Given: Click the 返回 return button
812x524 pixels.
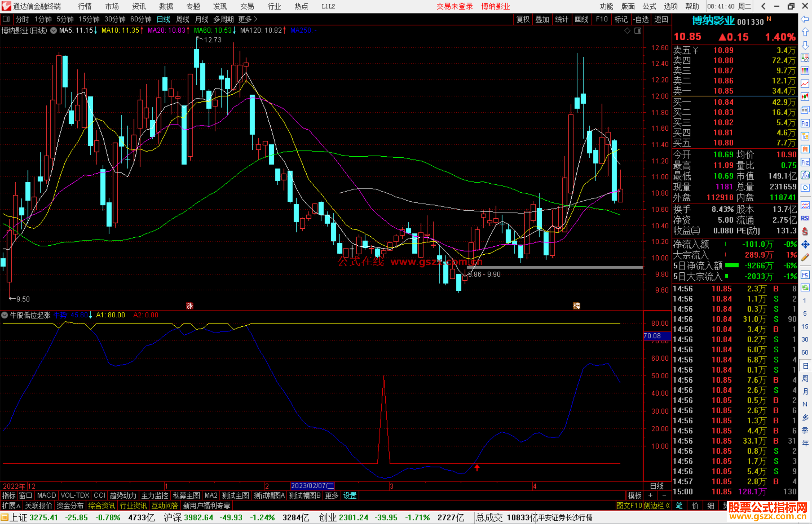Looking at the screenshot, I should pos(661,19).
